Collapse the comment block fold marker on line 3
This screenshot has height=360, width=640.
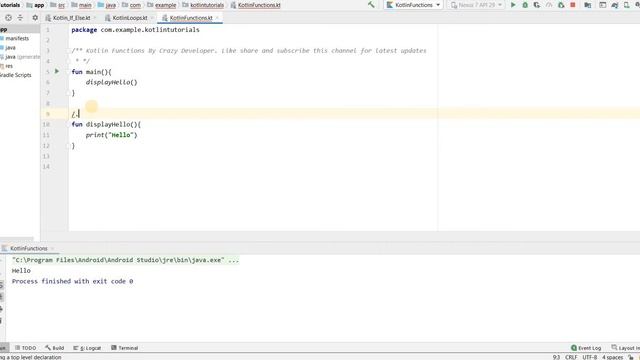click(69, 51)
